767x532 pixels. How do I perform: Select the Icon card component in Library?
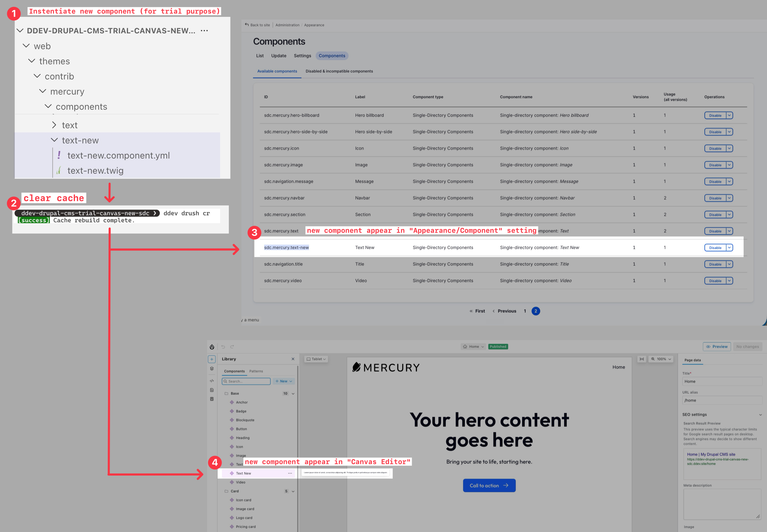coord(244,500)
